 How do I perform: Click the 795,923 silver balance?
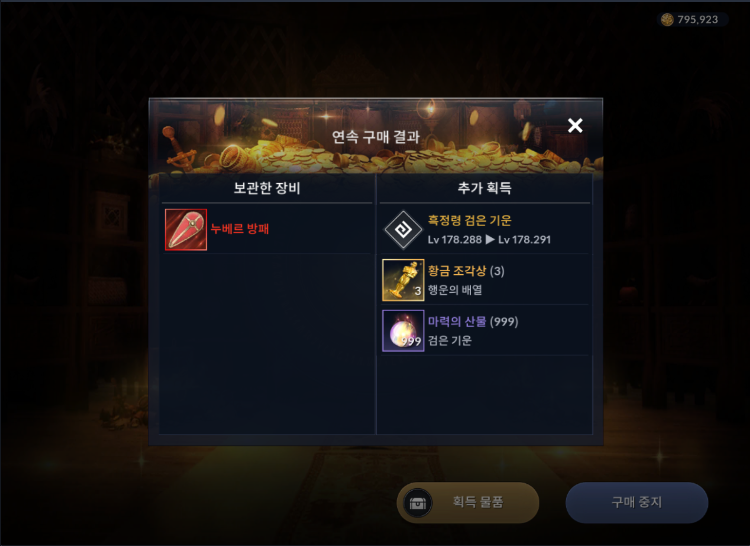click(x=698, y=20)
